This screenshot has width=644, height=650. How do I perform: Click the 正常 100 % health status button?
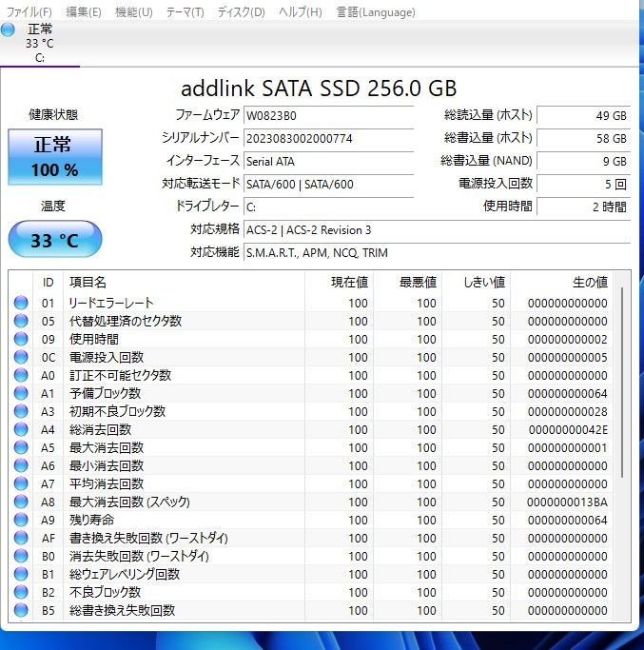[x=55, y=157]
